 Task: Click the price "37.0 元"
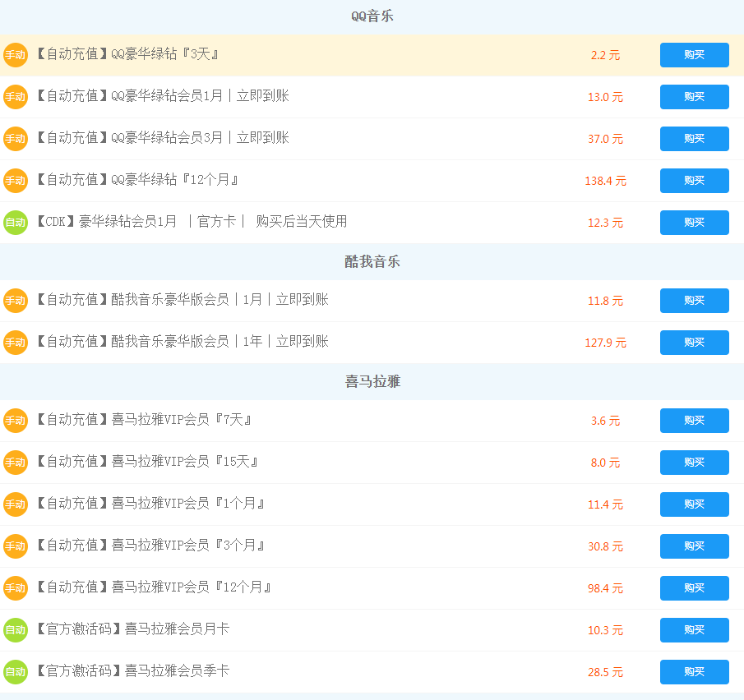click(605, 140)
